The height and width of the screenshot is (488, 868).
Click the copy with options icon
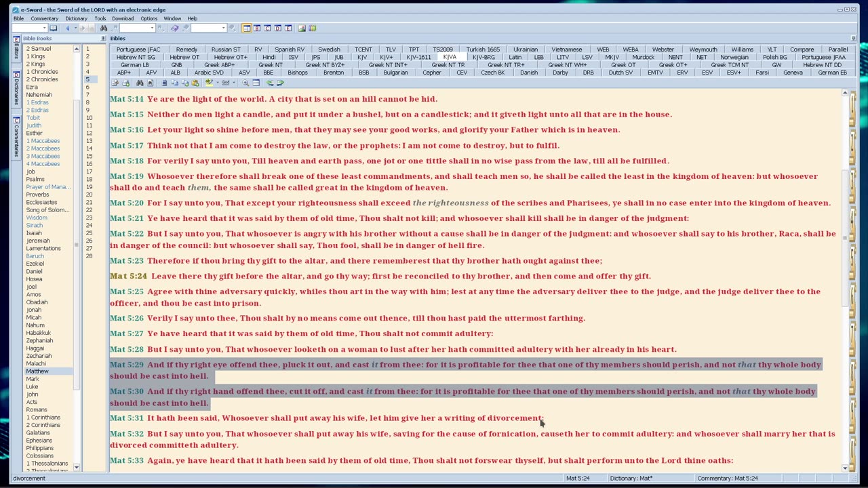[184, 83]
